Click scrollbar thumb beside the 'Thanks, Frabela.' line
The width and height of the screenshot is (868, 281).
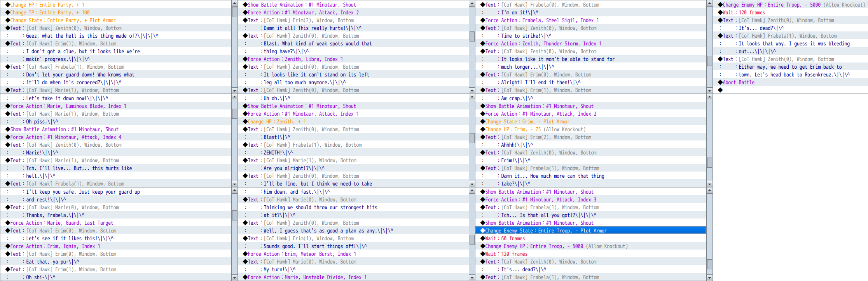234,215
